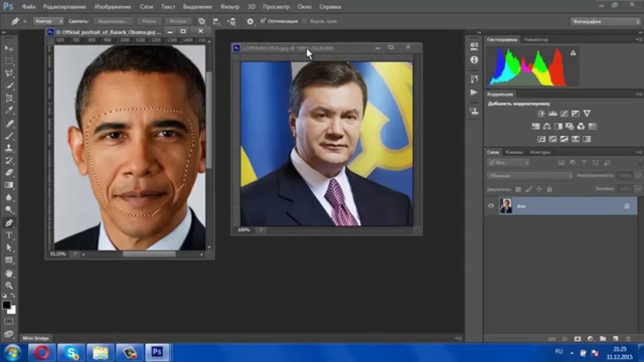Select the Gradient tool
This screenshot has width=644, height=362.
coord(9,186)
